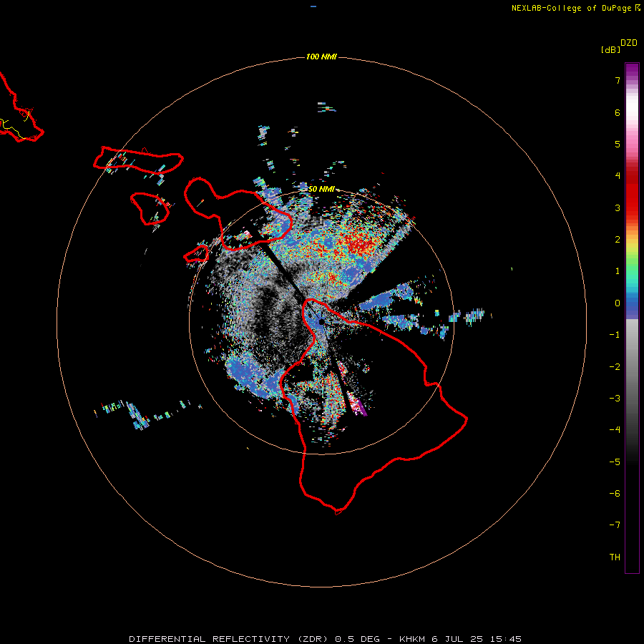Click the DZD color scale title
644x644 pixels.
click(629, 43)
